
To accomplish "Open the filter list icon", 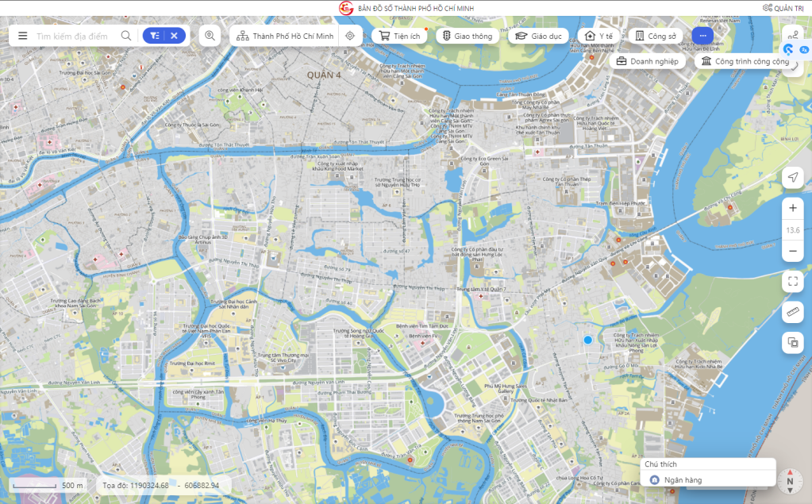I will (x=154, y=36).
